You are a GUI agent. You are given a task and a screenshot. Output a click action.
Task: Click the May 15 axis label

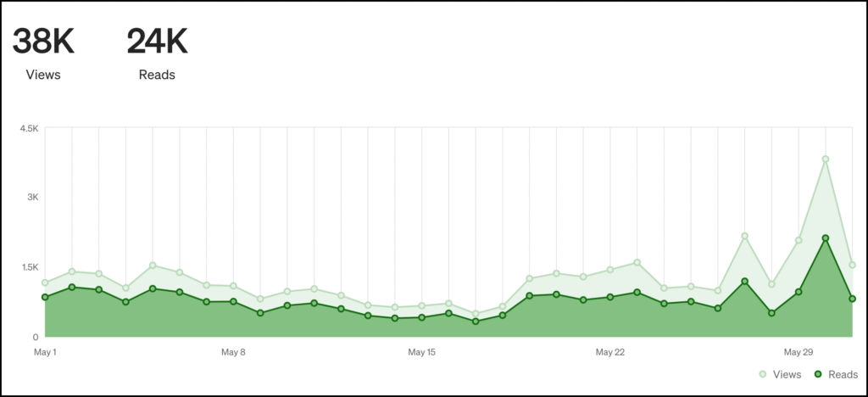coord(421,351)
